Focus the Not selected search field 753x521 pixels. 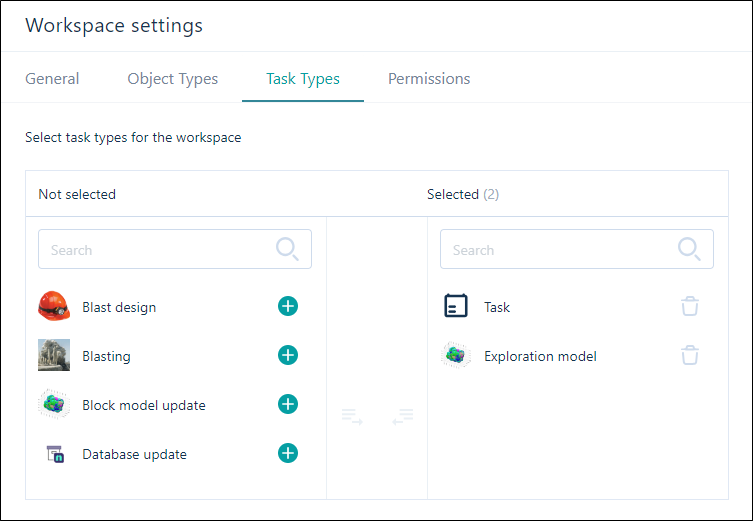click(x=175, y=249)
